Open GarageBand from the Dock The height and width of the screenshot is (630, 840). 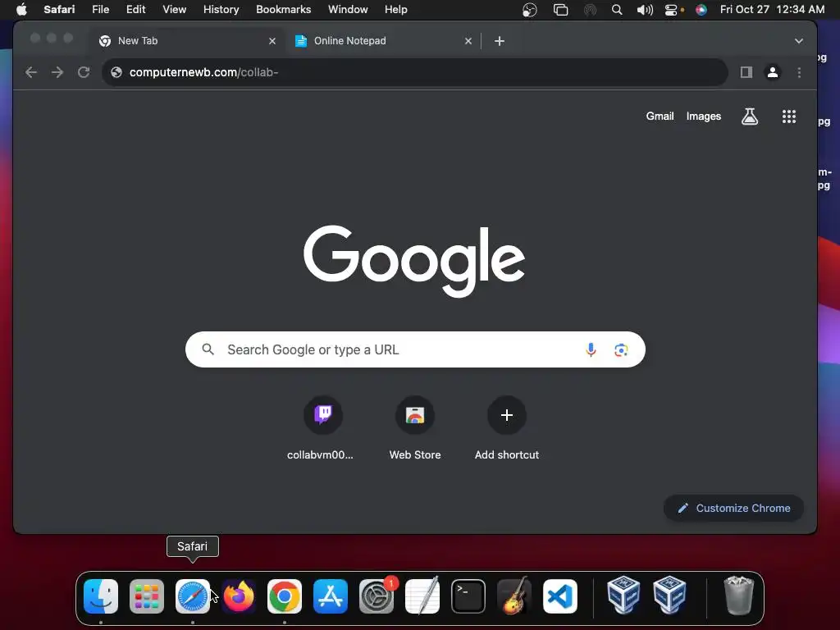coord(514,596)
